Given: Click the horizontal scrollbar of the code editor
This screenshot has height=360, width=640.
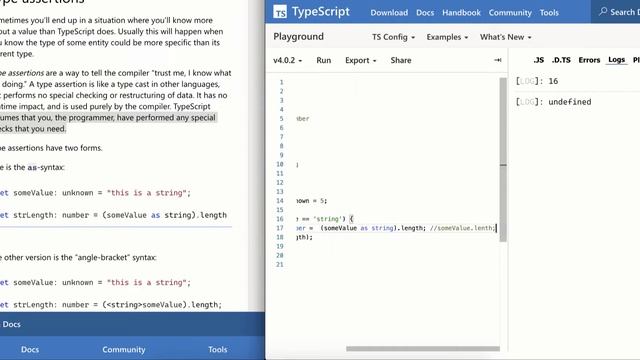Looking at the screenshot, I should 423,349.
